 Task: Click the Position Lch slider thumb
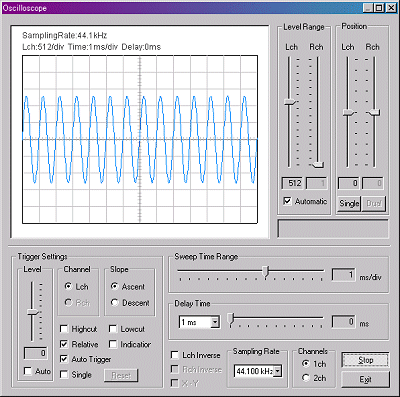(349, 113)
